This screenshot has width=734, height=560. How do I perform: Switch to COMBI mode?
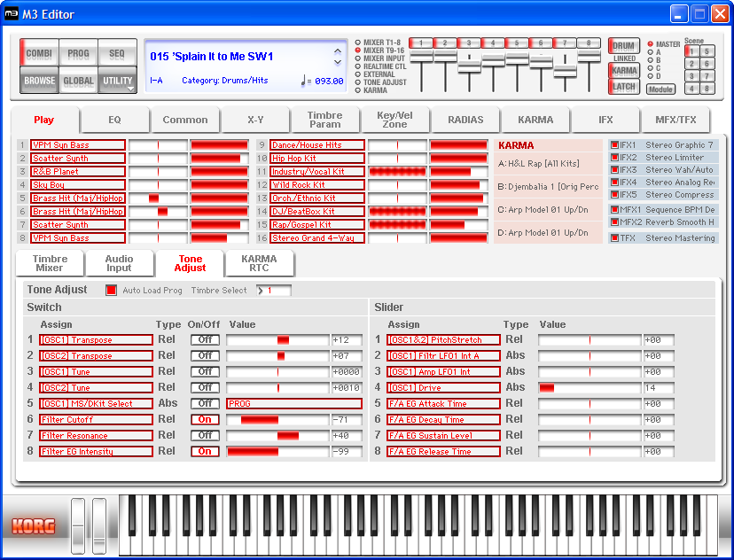pos(39,53)
